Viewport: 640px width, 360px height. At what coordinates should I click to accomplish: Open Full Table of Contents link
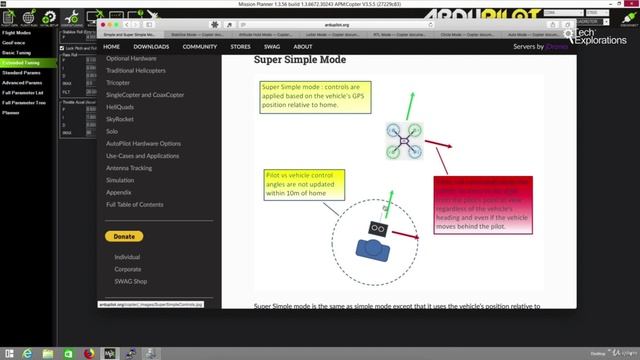(x=135, y=204)
